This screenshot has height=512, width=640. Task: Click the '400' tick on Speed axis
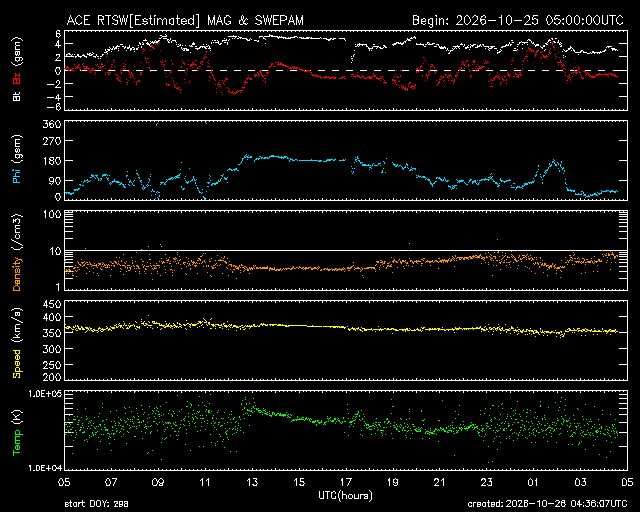pos(52,317)
